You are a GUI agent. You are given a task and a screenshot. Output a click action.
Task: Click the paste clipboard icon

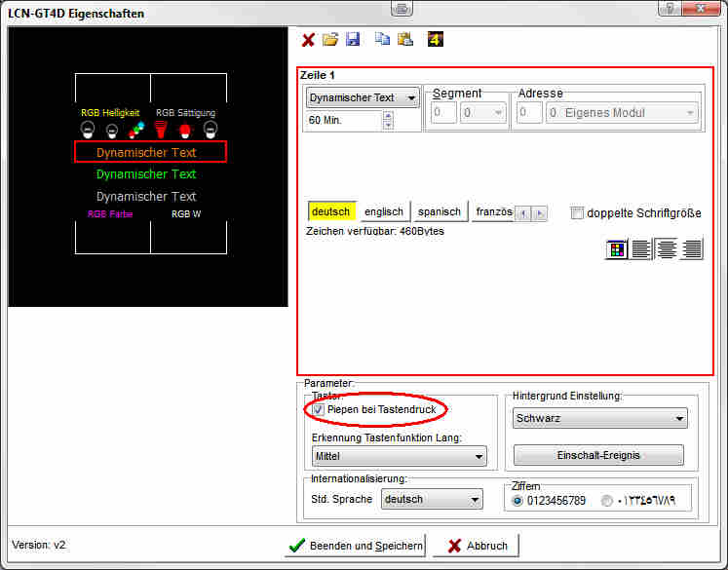[x=404, y=40]
